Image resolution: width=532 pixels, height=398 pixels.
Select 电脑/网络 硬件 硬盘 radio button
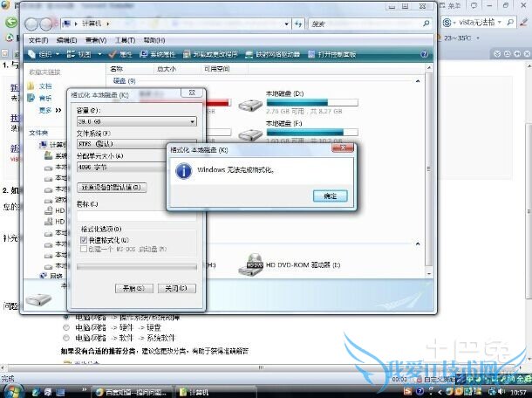pyautogui.click(x=66, y=327)
